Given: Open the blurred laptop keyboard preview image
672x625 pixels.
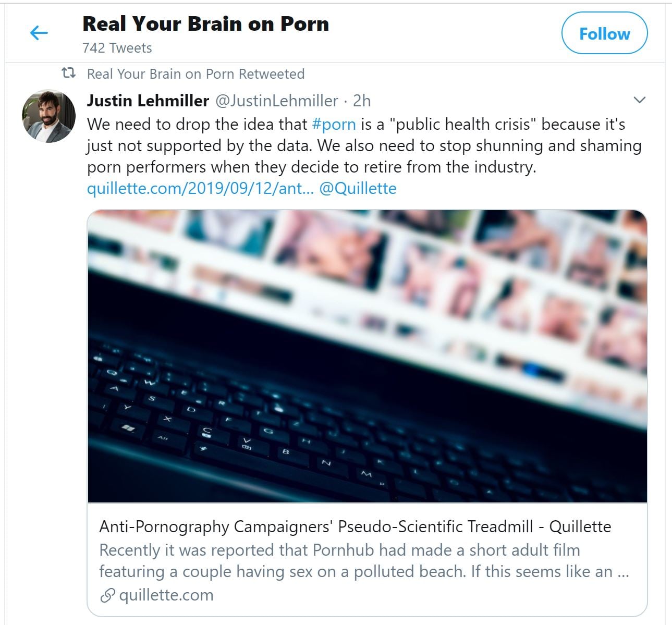Looking at the screenshot, I should (367, 356).
